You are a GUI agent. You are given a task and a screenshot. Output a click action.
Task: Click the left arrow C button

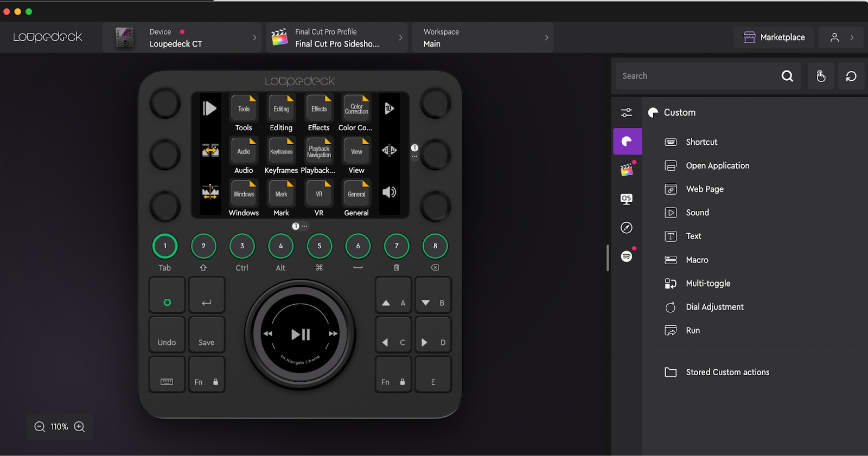393,335
